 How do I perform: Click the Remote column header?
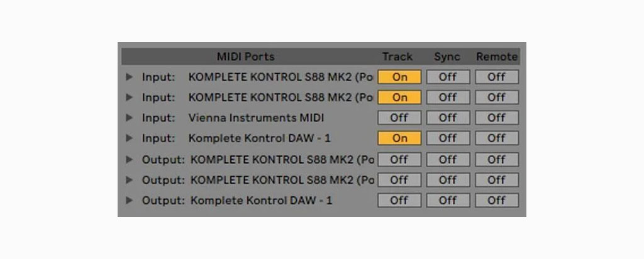click(497, 57)
